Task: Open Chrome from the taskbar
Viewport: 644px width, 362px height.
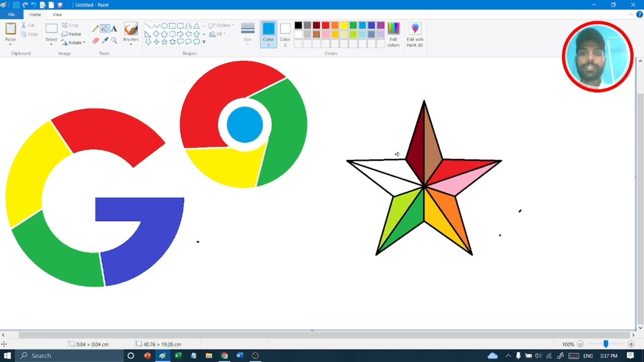Action: coord(224,355)
